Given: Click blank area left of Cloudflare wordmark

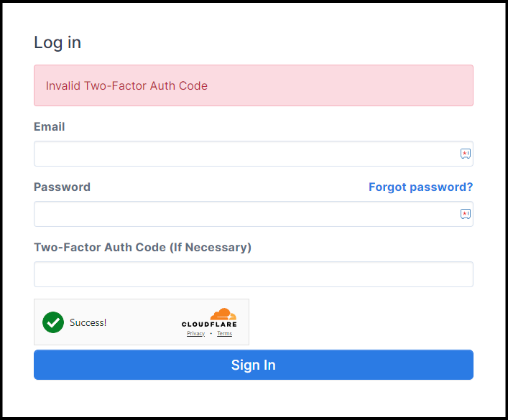Looking at the screenshot, I should tap(144, 322).
